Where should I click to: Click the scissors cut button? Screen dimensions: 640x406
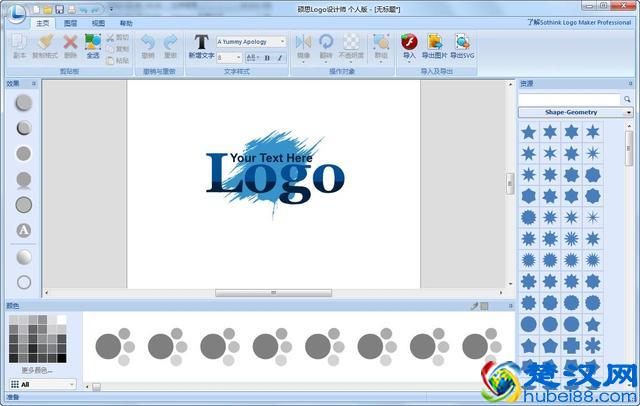[118, 38]
